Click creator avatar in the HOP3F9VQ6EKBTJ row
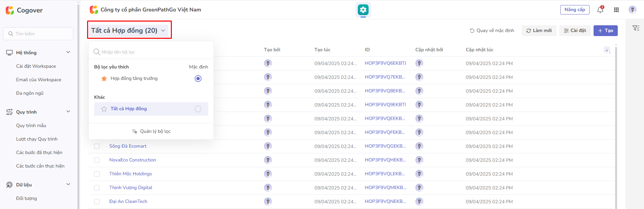The height and width of the screenshot is (209, 644). 268,63
